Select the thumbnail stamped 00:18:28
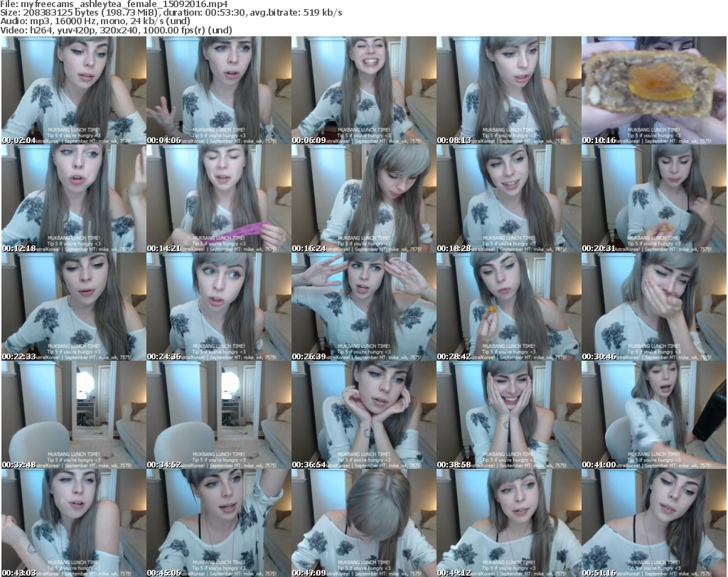Screen dimensions: 728x577 click(x=509, y=198)
